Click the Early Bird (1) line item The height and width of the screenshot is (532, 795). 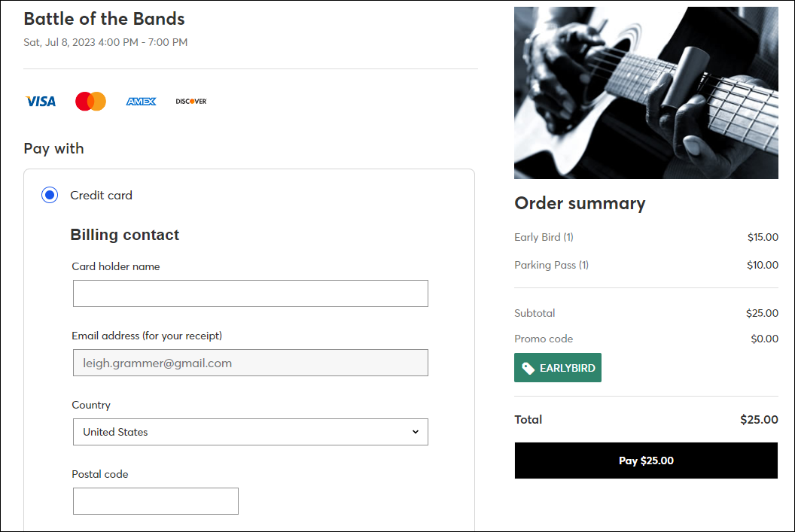click(544, 237)
